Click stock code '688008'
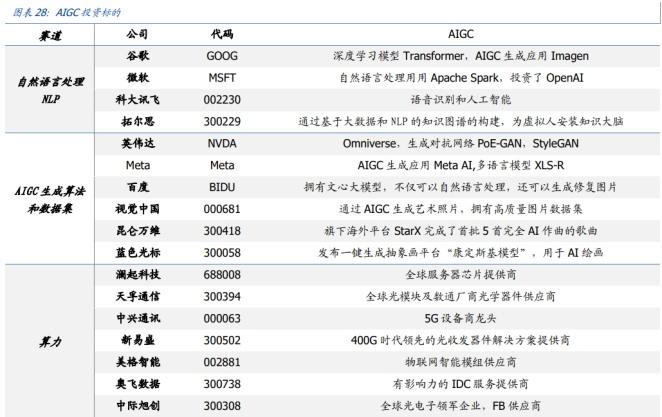Viewport: 662px width, 417px height. (222, 275)
